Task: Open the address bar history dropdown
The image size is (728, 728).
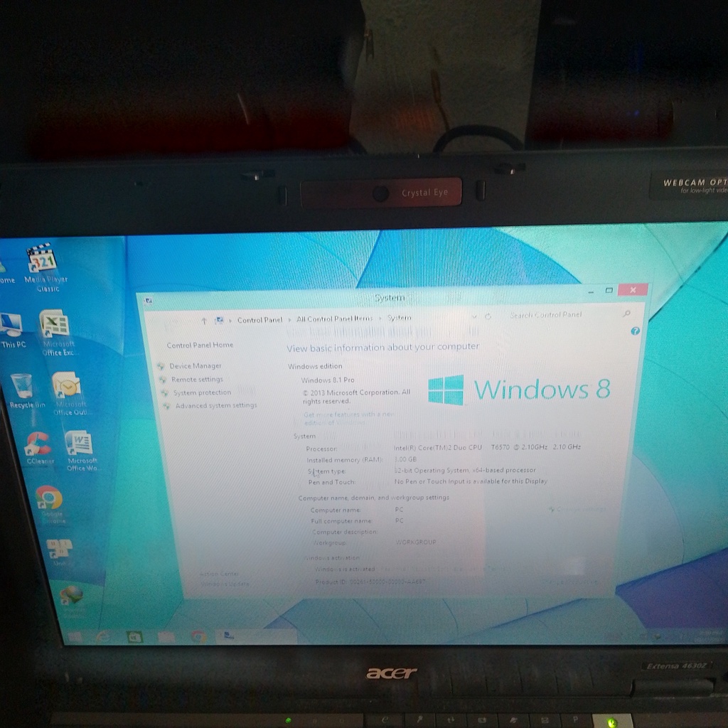Action: click(x=474, y=317)
